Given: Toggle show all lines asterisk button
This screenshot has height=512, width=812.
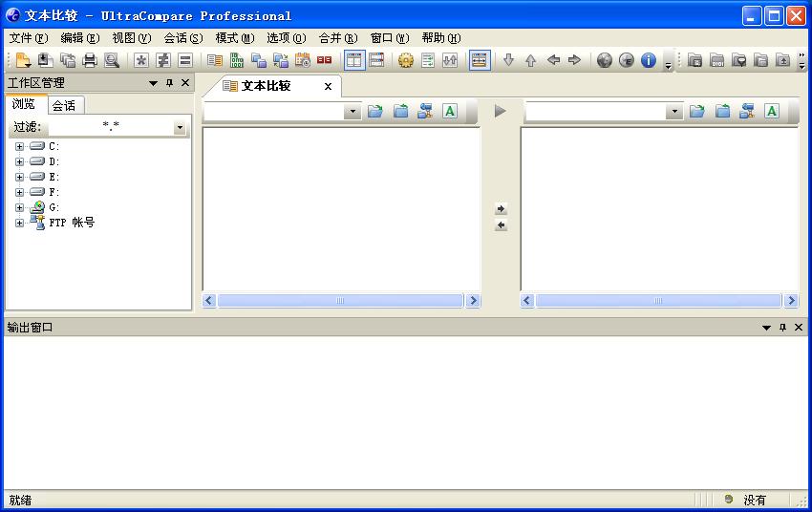Looking at the screenshot, I should click(x=140, y=60).
